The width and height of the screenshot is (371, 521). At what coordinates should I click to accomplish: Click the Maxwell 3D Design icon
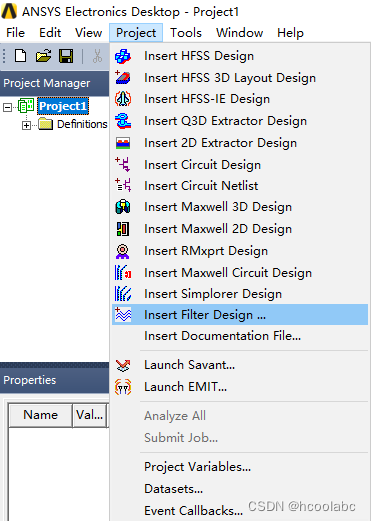pyautogui.click(x=123, y=207)
